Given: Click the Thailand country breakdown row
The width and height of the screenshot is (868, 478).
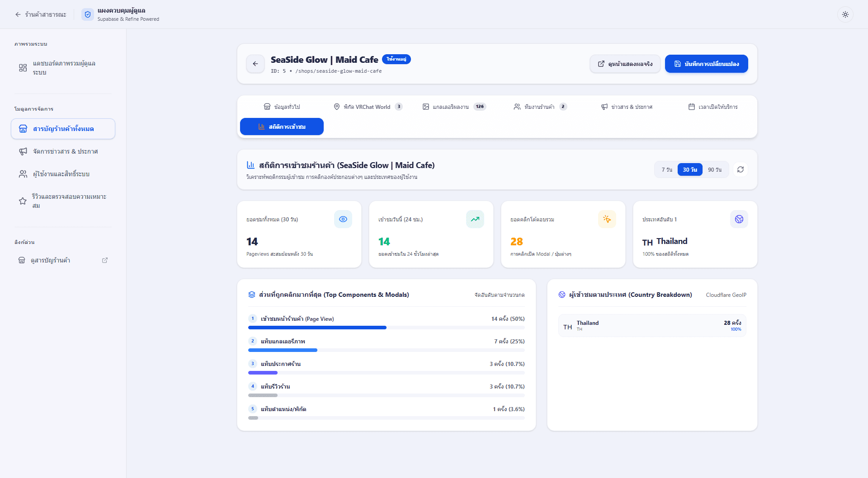Looking at the screenshot, I should (x=652, y=326).
